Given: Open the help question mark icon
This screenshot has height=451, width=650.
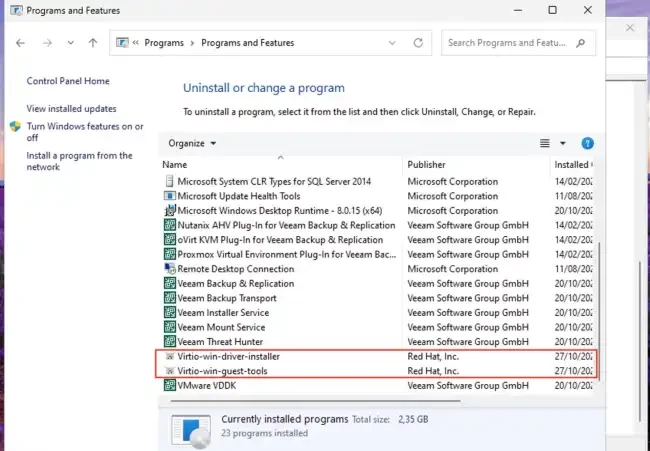Looking at the screenshot, I should (588, 143).
